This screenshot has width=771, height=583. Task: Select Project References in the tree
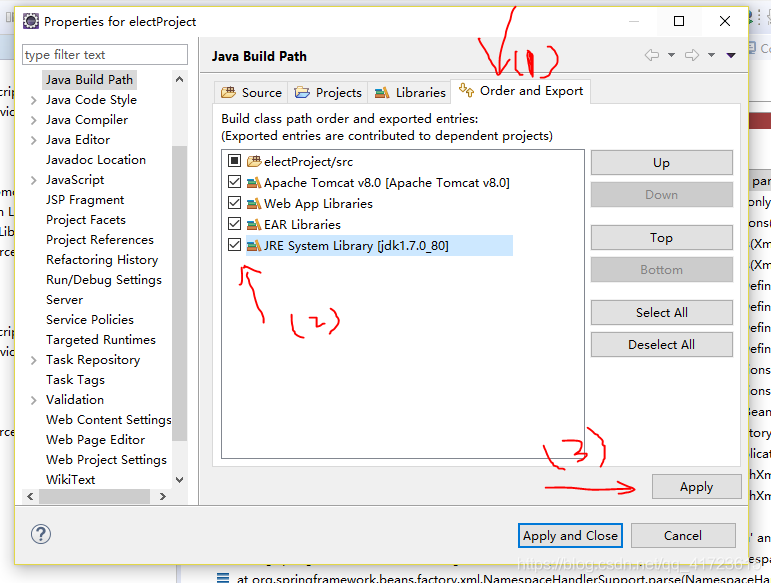click(x=100, y=239)
